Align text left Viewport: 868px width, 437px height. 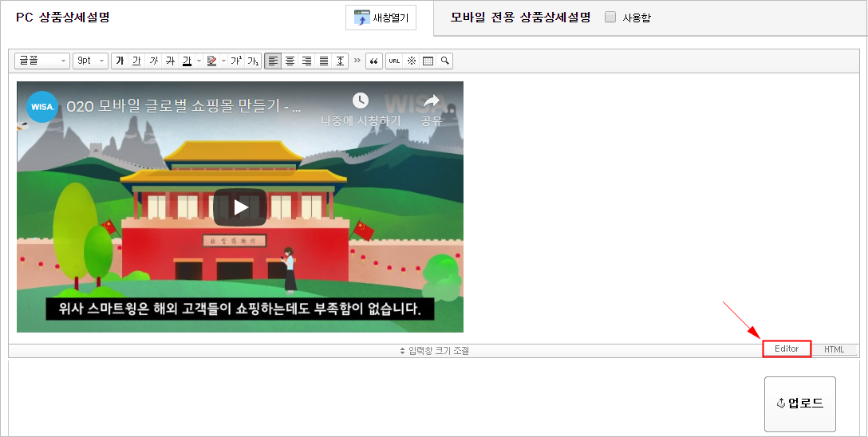tap(273, 61)
